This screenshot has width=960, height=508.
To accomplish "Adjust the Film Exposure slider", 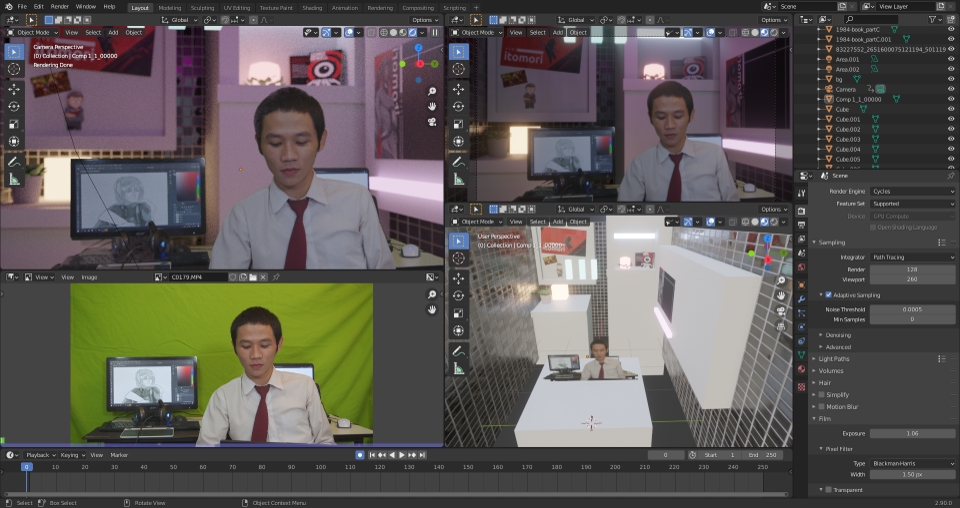I will point(912,433).
